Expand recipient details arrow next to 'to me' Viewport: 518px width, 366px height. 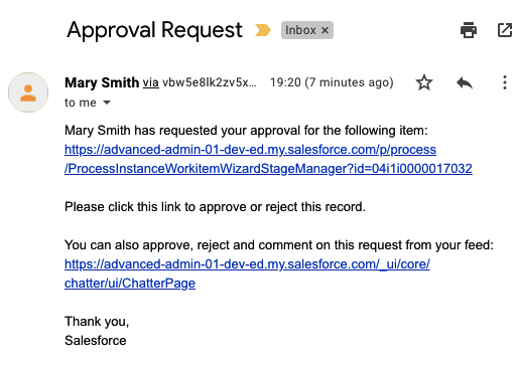107,103
